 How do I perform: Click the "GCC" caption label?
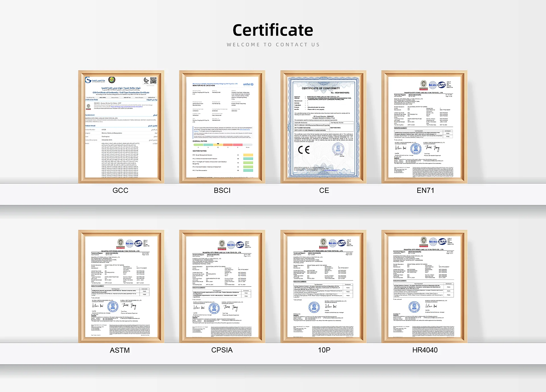120,190
